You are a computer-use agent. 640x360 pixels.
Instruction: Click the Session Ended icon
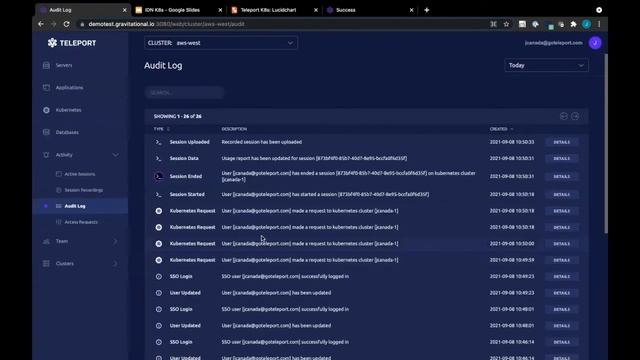click(x=159, y=177)
